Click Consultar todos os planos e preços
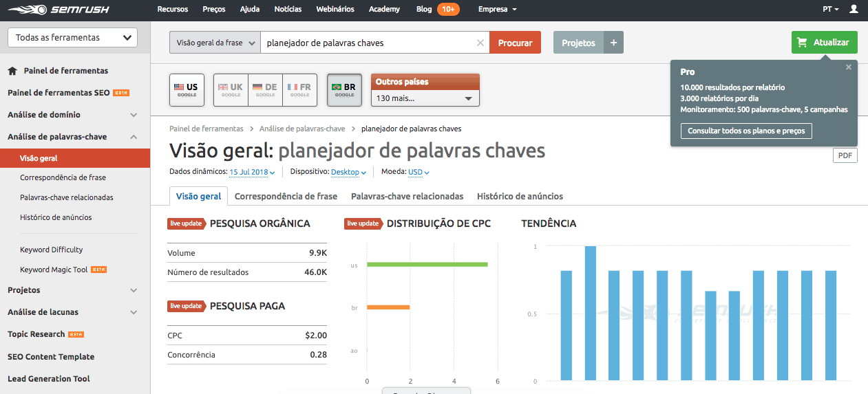This screenshot has width=868, height=394. [x=746, y=131]
